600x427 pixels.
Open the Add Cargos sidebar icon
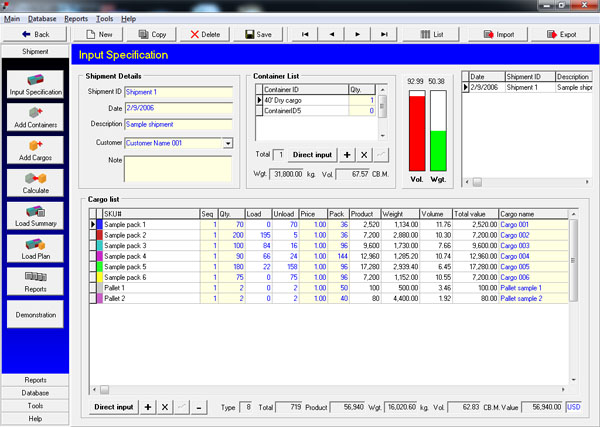35,150
